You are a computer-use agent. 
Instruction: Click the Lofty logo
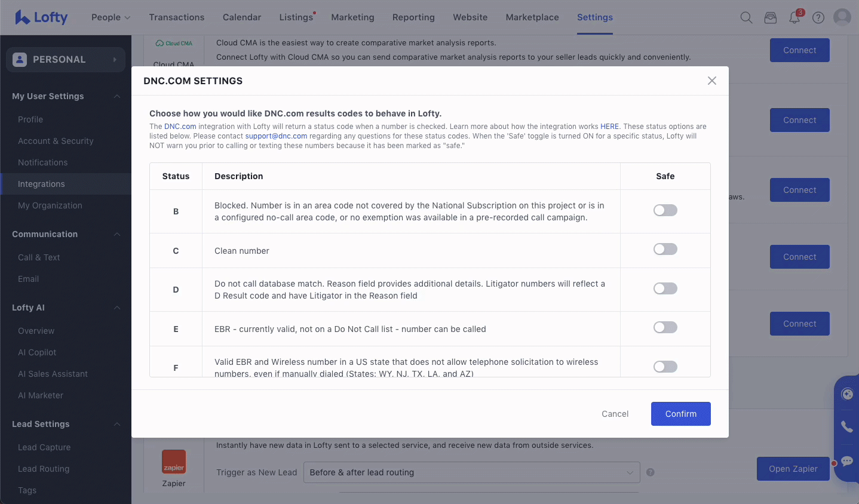pos(41,17)
